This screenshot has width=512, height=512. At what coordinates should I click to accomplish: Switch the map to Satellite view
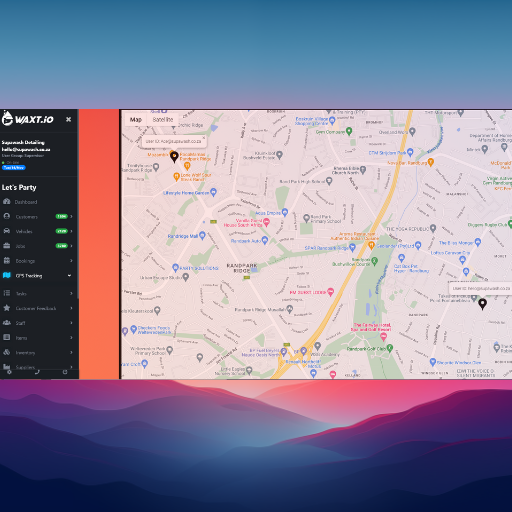coord(163,119)
